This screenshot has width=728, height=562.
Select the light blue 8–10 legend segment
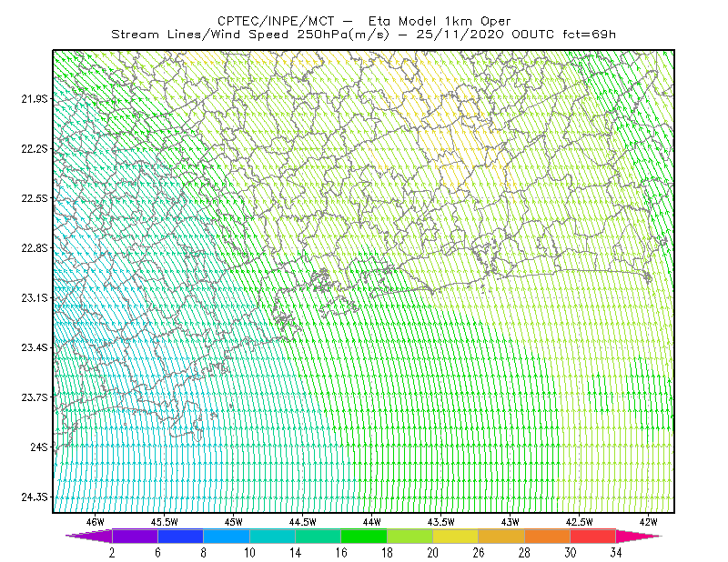[x=227, y=536]
